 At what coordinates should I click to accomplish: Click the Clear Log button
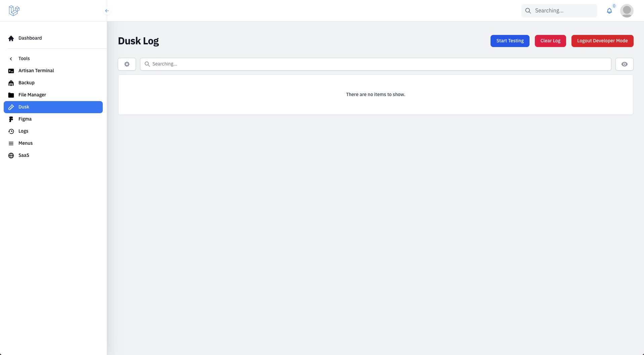[x=550, y=41]
